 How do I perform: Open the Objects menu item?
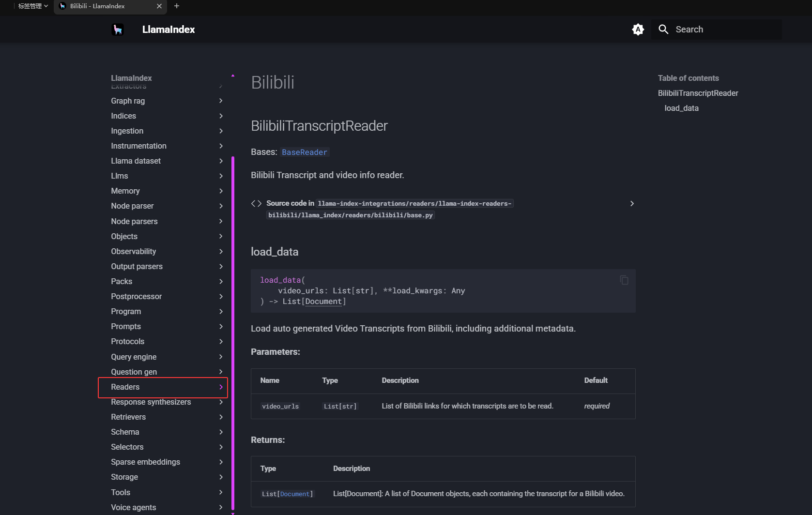[x=124, y=236]
